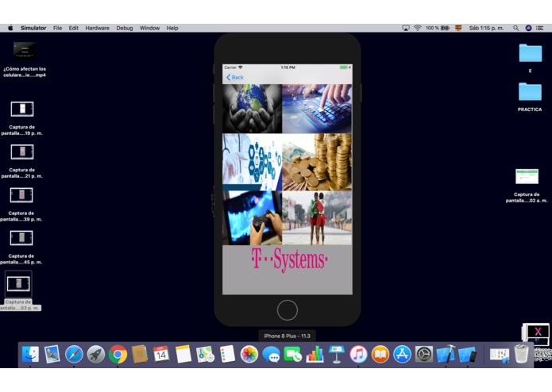The image size is (552, 392).
Task: Open Calendar showing 14
Action: [x=161, y=355]
